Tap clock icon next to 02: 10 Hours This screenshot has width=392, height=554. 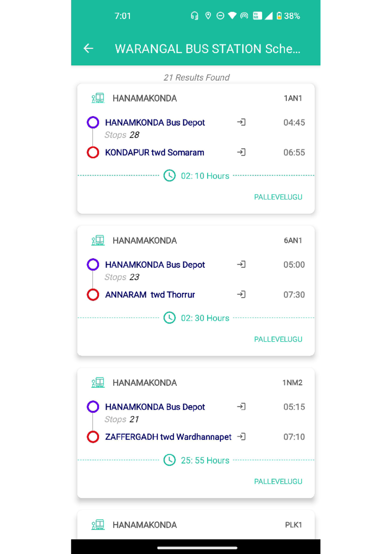[170, 176]
